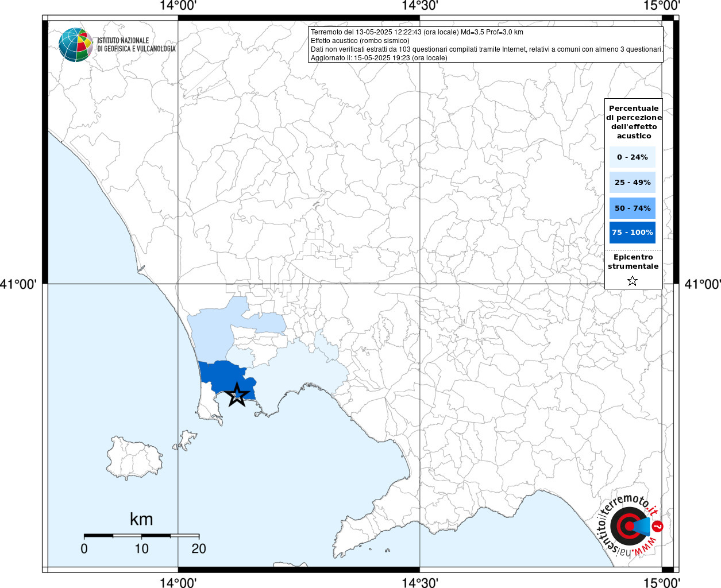Click the legend epicenter star symbol
The image size is (721, 588).
pyautogui.click(x=633, y=281)
